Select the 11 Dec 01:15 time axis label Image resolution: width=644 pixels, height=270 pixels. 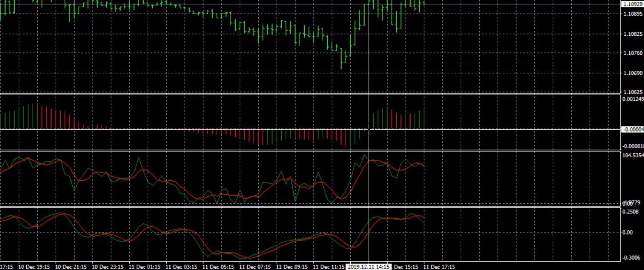point(144,267)
